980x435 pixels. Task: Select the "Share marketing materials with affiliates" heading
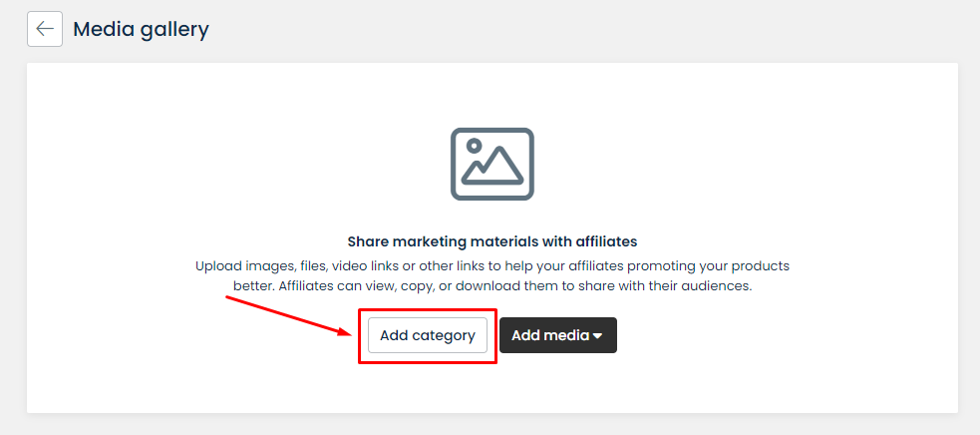tap(491, 241)
